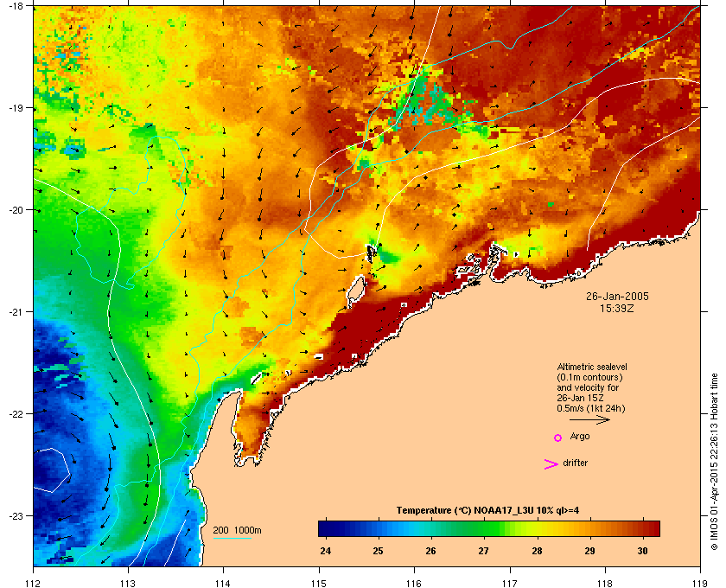Click the longitude axis label 114
This screenshot has width=726, height=588.
(x=223, y=584)
